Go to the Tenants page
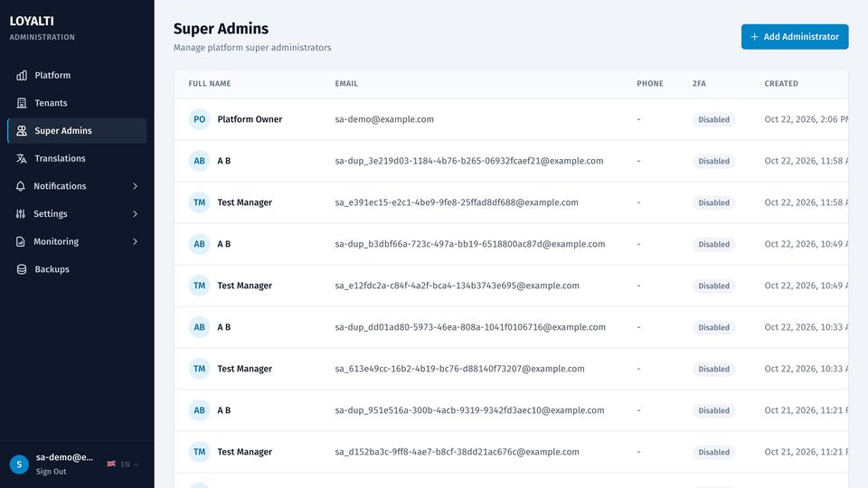 [x=77, y=103]
